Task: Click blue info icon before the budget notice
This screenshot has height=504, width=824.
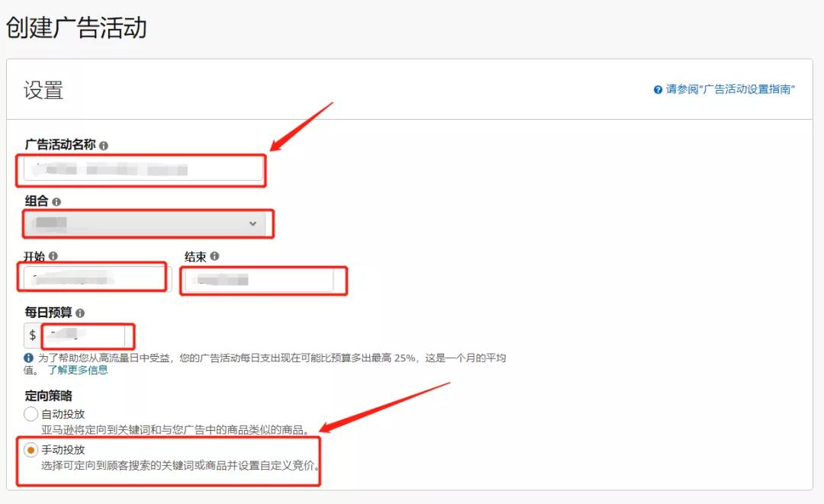Action: [29, 358]
